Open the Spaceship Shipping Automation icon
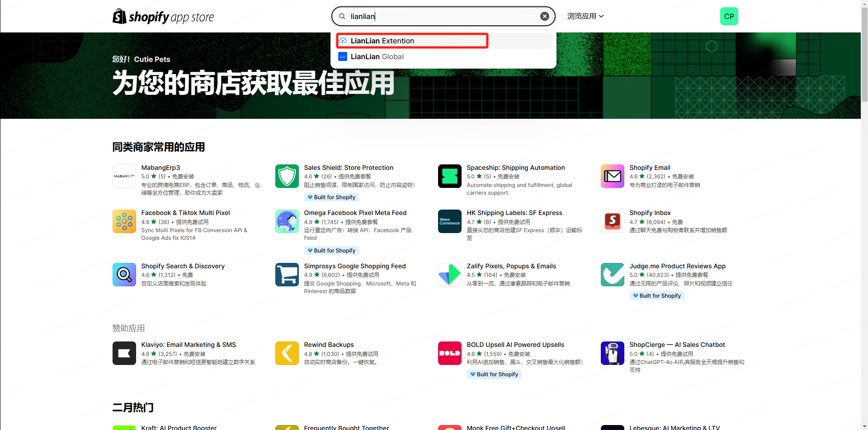Viewport: 868px width, 430px height. [450, 176]
